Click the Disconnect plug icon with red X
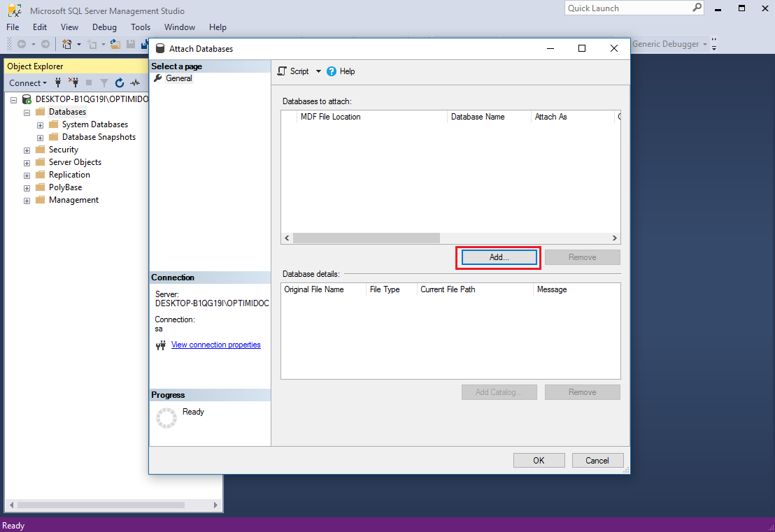This screenshot has height=532, width=775. pos(73,82)
